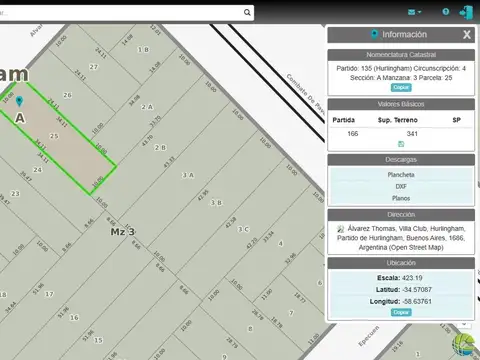Select parcel 3 C on the map

pos(243,229)
